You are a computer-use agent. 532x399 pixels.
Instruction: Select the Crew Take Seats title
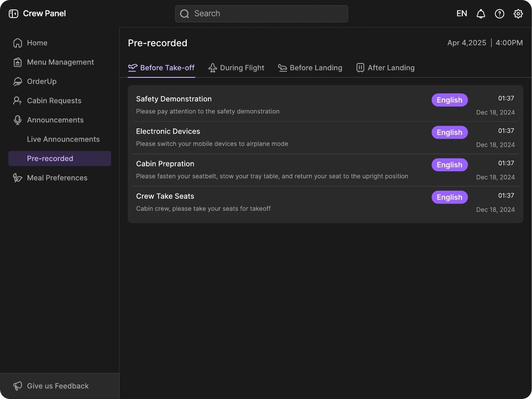point(165,196)
